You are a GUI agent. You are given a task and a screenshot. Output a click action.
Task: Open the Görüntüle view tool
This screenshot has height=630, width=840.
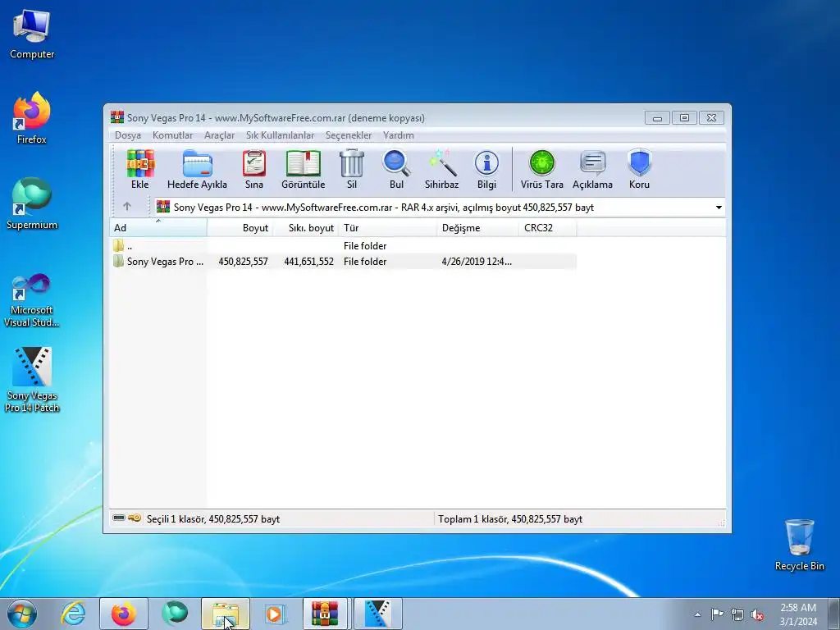coord(304,169)
